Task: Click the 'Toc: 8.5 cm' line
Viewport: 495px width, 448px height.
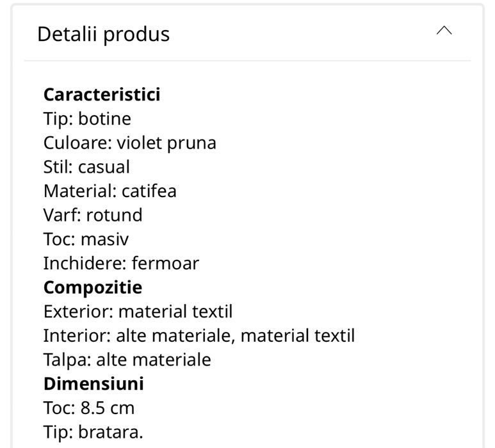Action: pos(89,408)
